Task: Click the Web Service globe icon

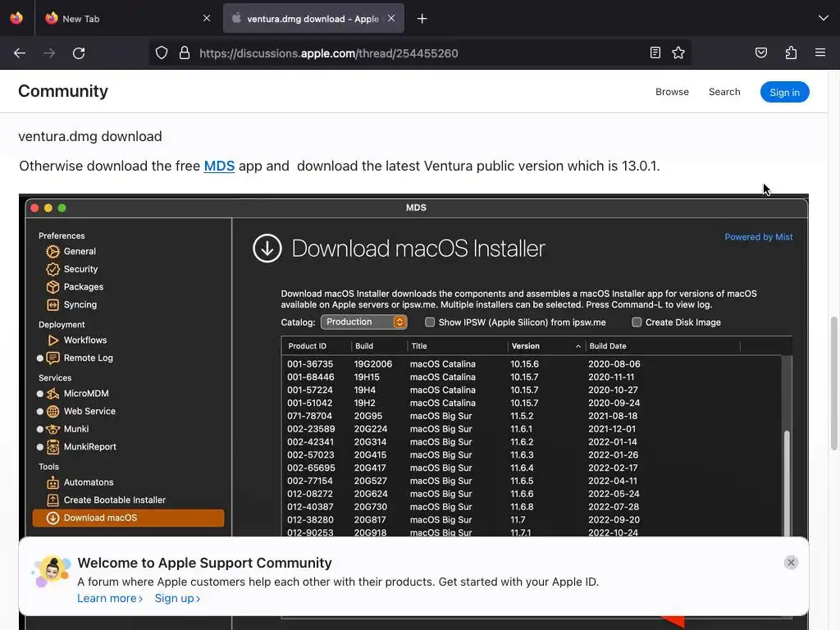Action: [x=52, y=412]
